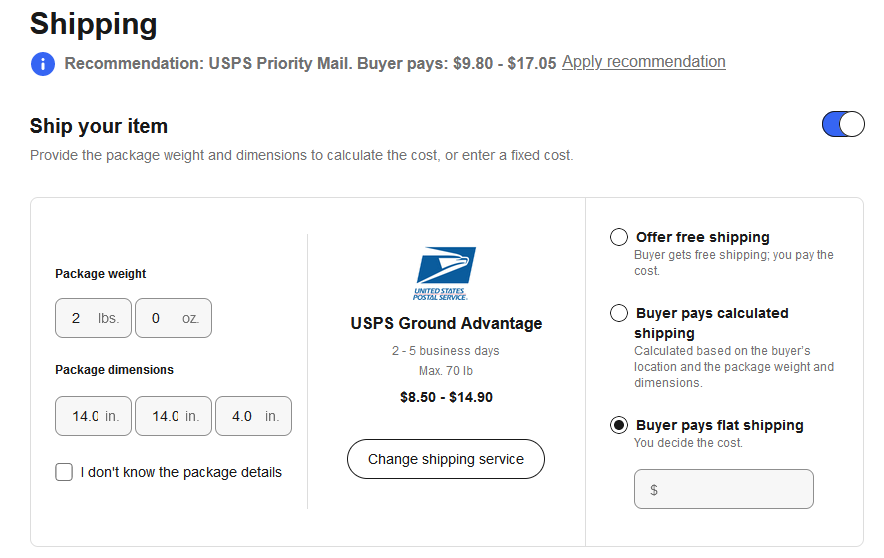Click the USPS eagle logo
The height and width of the screenshot is (558, 884).
(x=445, y=273)
